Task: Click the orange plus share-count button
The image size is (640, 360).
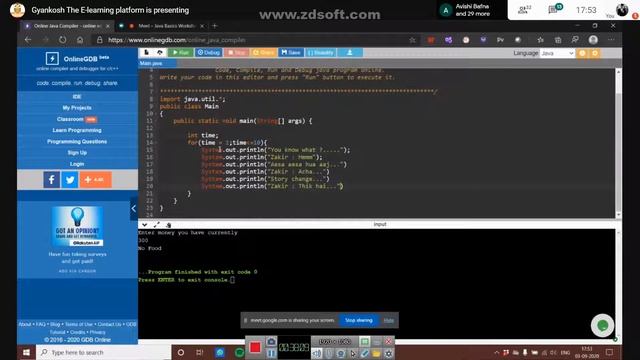Action: click(96, 180)
